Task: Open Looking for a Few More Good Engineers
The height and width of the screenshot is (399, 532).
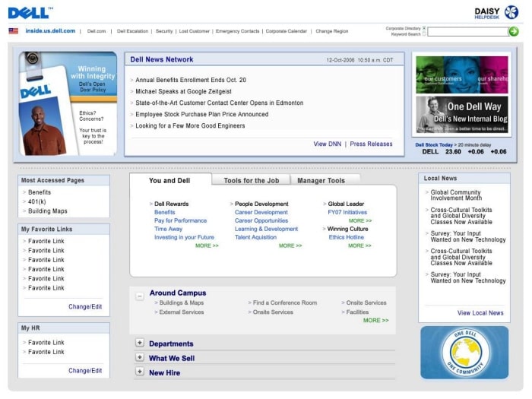Action: (x=190, y=126)
